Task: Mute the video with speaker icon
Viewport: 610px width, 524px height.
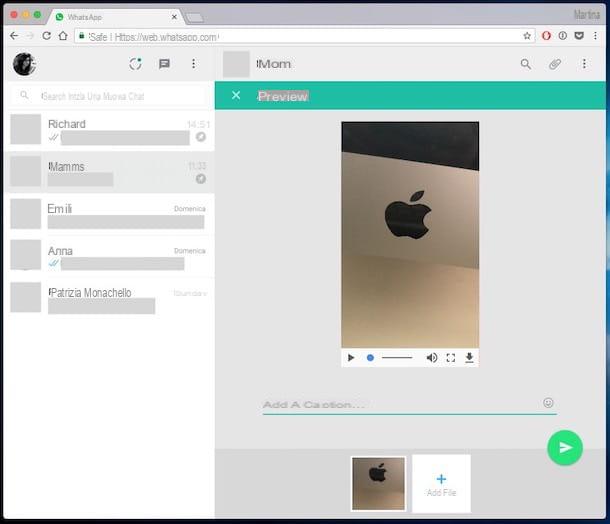Action: [431, 358]
